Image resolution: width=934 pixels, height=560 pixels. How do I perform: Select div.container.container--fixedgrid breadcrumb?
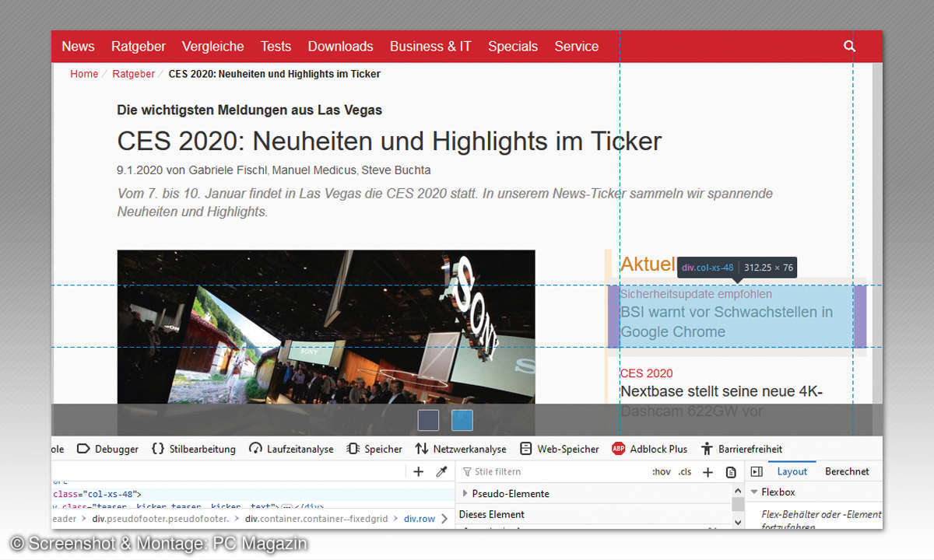[317, 519]
